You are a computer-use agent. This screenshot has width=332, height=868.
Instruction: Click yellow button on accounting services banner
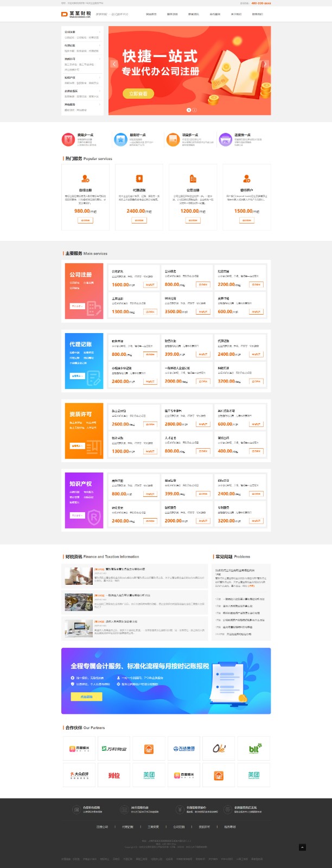(86, 697)
